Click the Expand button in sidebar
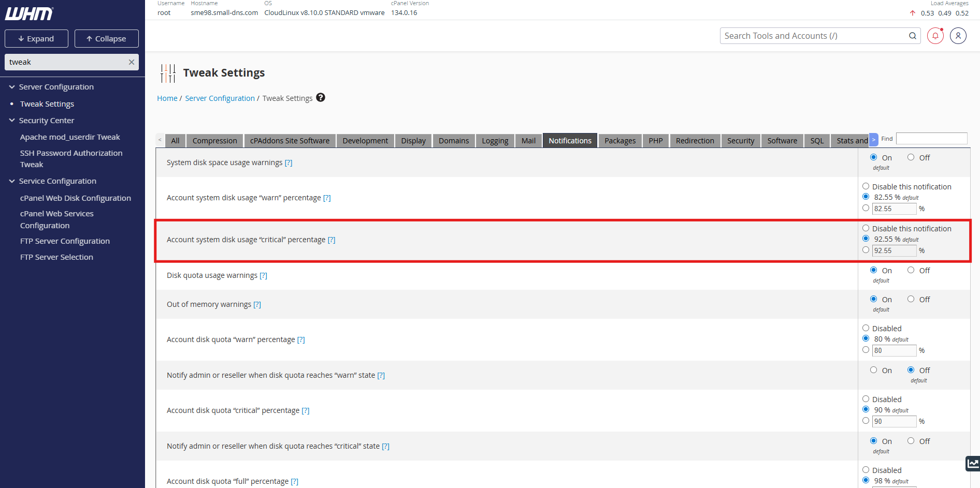 pos(36,39)
